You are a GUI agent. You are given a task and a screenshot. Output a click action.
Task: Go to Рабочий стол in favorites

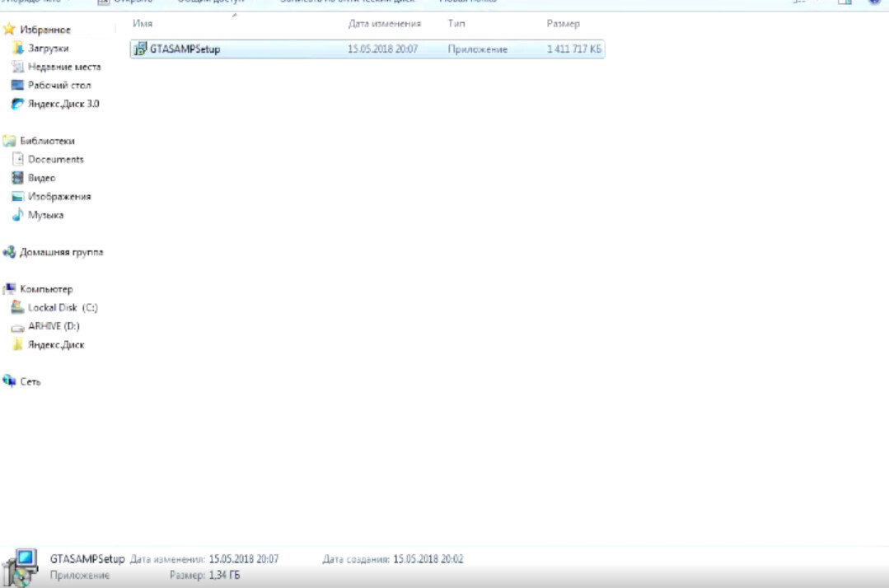[x=59, y=86]
